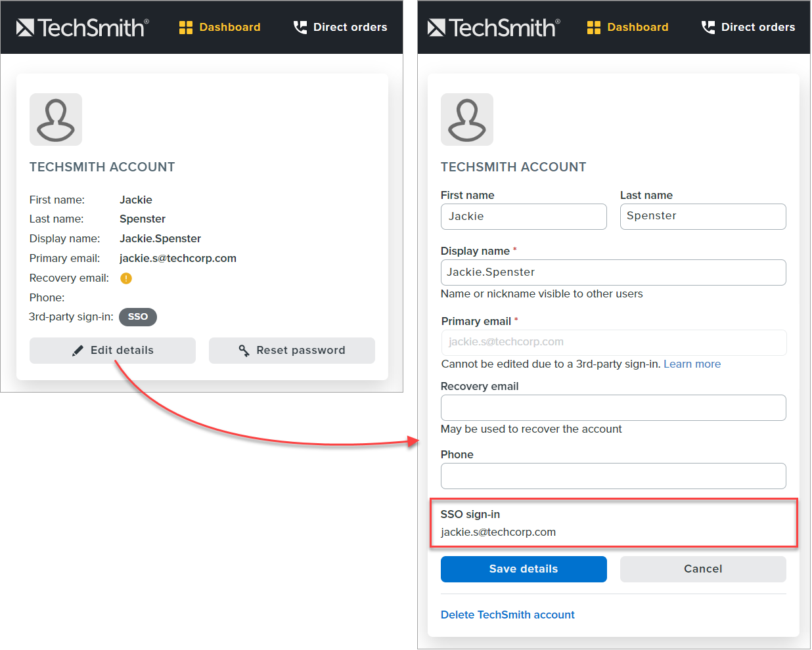This screenshot has width=812, height=650.
Task: Click SSO sign-in email text
Action: [x=498, y=532]
